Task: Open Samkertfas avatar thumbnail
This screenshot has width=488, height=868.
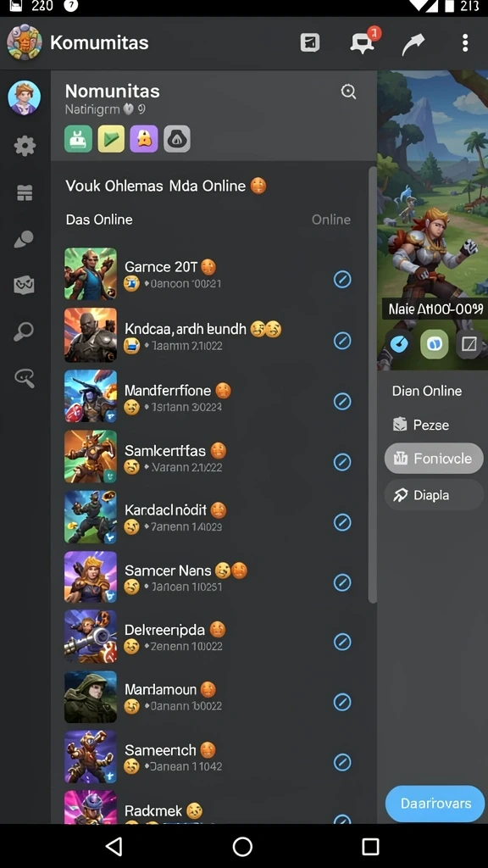Action: click(91, 456)
